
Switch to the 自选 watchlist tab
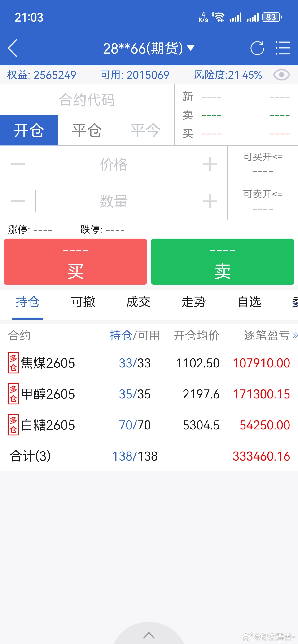pyautogui.click(x=249, y=302)
